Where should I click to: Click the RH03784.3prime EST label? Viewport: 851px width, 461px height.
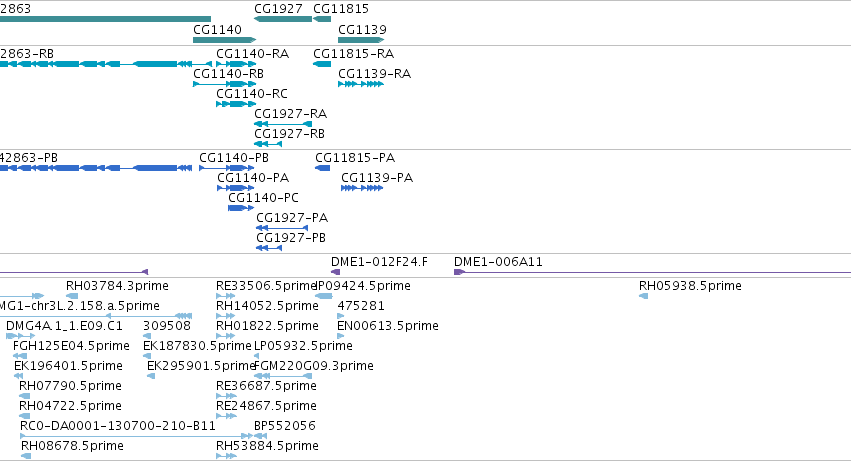click(117, 286)
